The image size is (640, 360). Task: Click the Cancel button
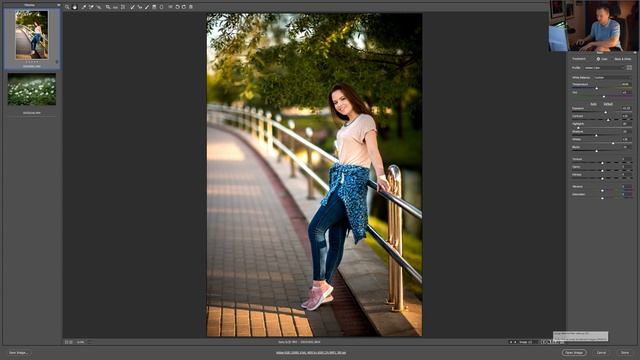pos(601,353)
